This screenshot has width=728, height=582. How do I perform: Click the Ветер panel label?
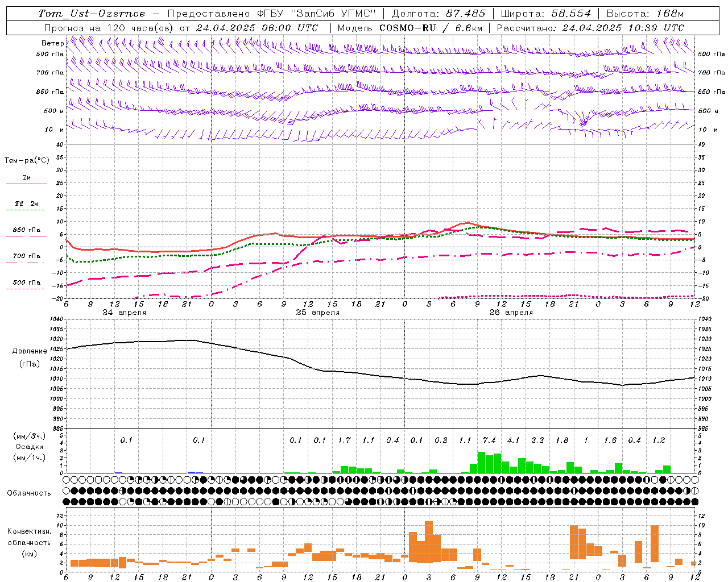coord(52,43)
